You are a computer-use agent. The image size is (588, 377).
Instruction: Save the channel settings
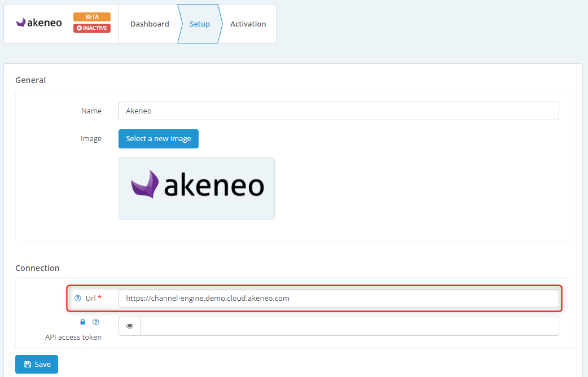tap(37, 365)
